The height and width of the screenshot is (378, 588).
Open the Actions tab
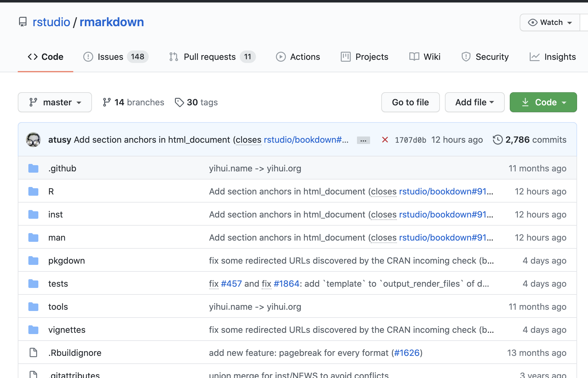pyautogui.click(x=298, y=57)
